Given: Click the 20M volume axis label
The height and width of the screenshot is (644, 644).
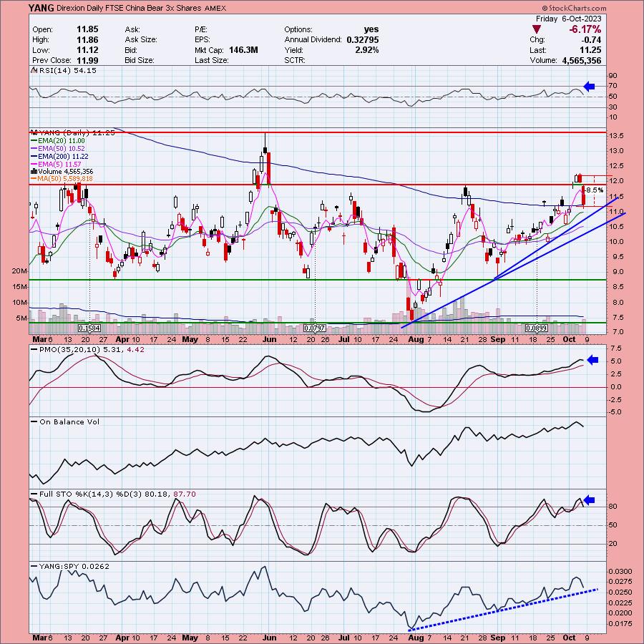Looking at the screenshot, I should (20, 271).
